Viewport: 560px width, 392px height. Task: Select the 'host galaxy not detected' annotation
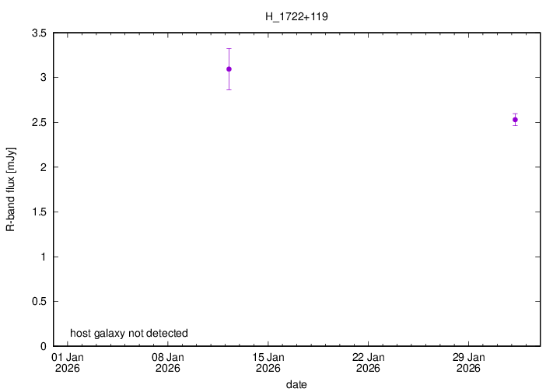tap(129, 334)
